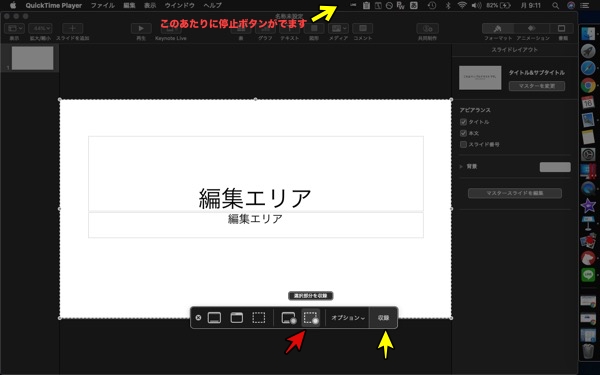
Task: Open the オプション dropdown in capture toolbar
Action: (347, 318)
